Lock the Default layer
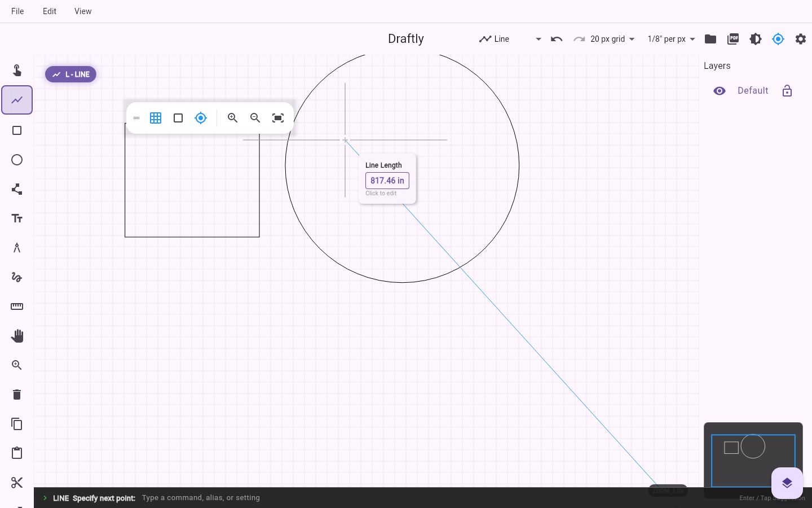 pos(787,91)
